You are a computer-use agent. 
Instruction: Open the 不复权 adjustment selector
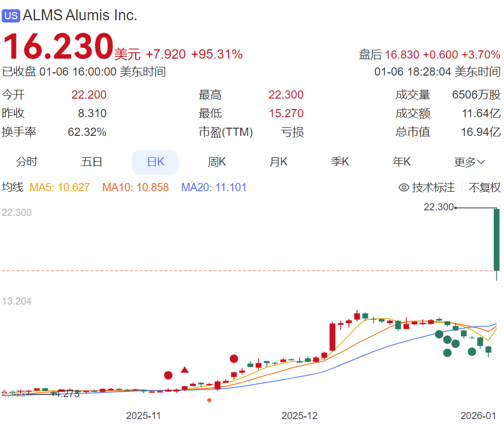(x=484, y=187)
